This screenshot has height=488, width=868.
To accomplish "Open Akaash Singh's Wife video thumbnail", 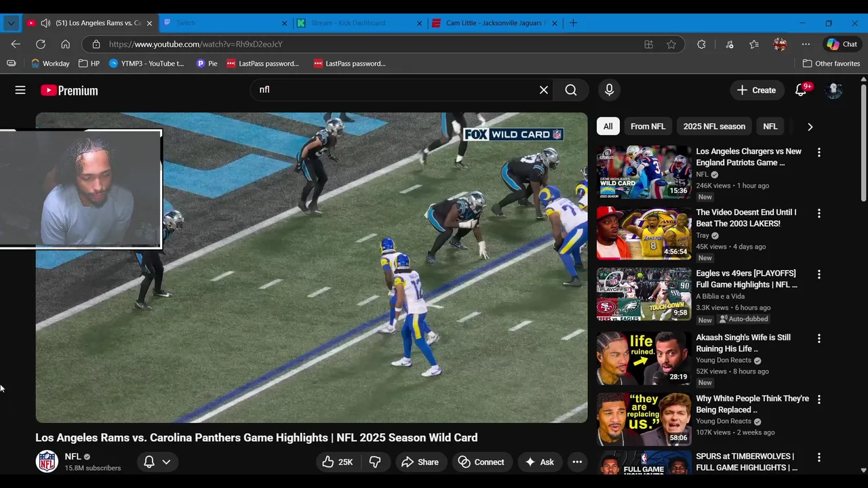I will point(644,357).
